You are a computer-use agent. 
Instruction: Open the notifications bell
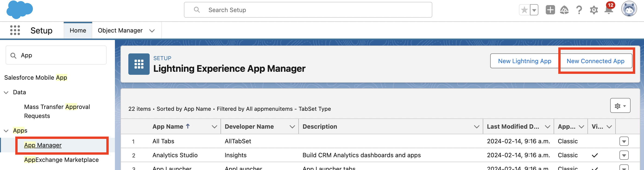(609, 10)
